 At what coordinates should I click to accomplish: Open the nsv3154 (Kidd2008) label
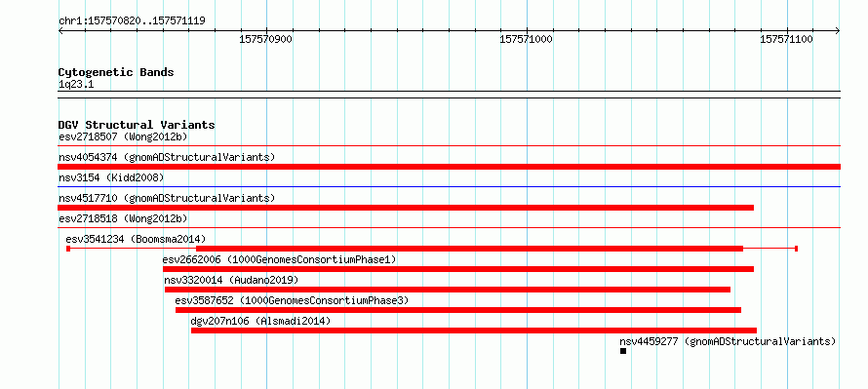(x=111, y=177)
